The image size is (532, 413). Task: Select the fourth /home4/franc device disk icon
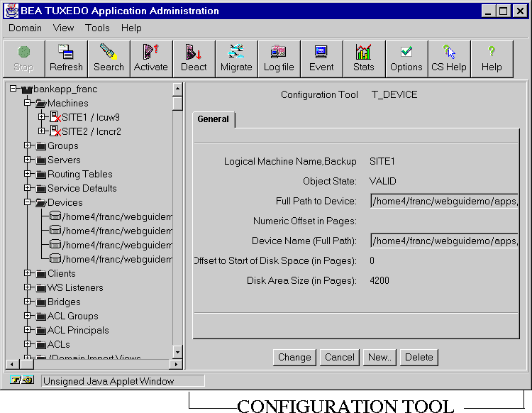(55, 258)
